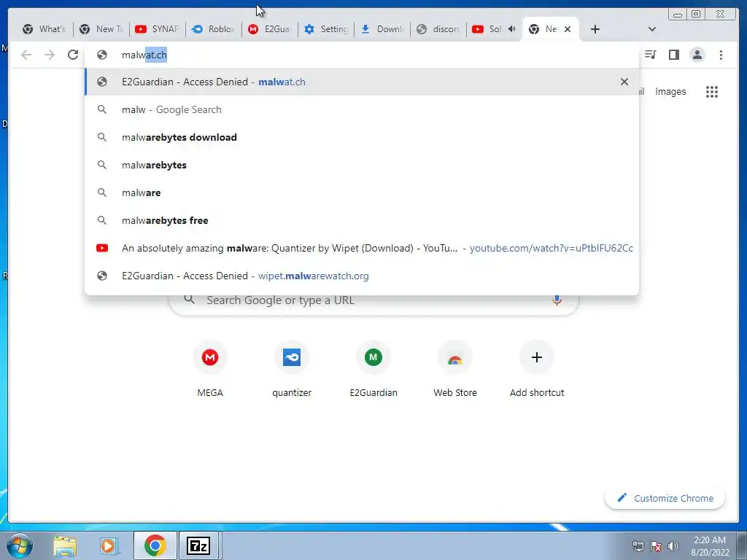Close the active New Tab tab
The height and width of the screenshot is (560, 747).
[x=568, y=29]
